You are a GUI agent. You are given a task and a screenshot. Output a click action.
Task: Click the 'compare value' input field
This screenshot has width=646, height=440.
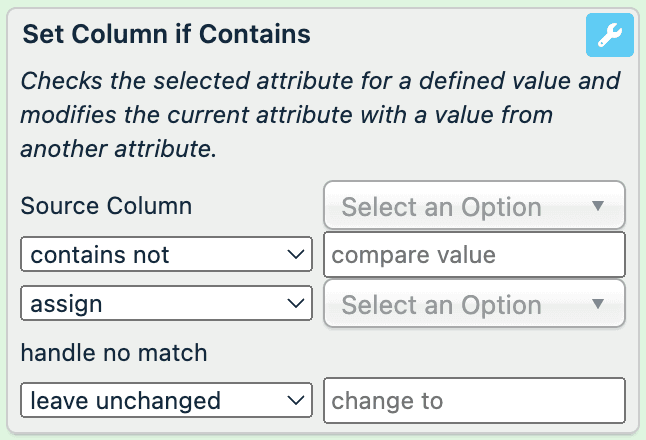(x=475, y=255)
